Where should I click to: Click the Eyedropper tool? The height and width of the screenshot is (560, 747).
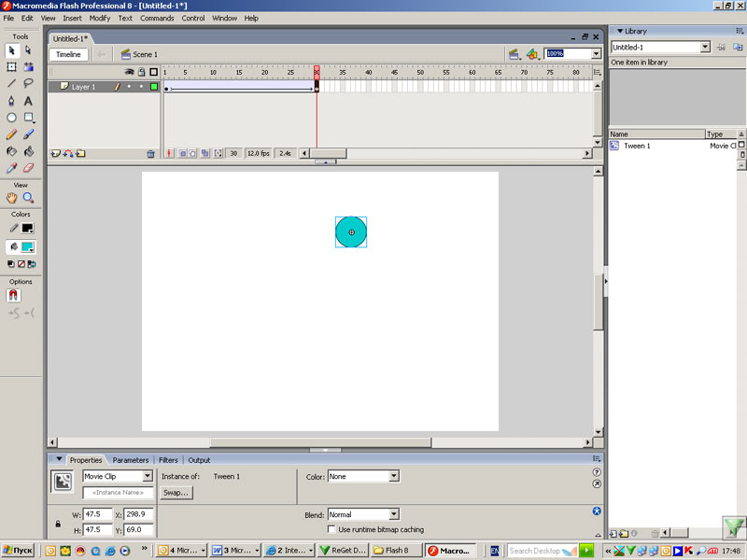point(11,168)
